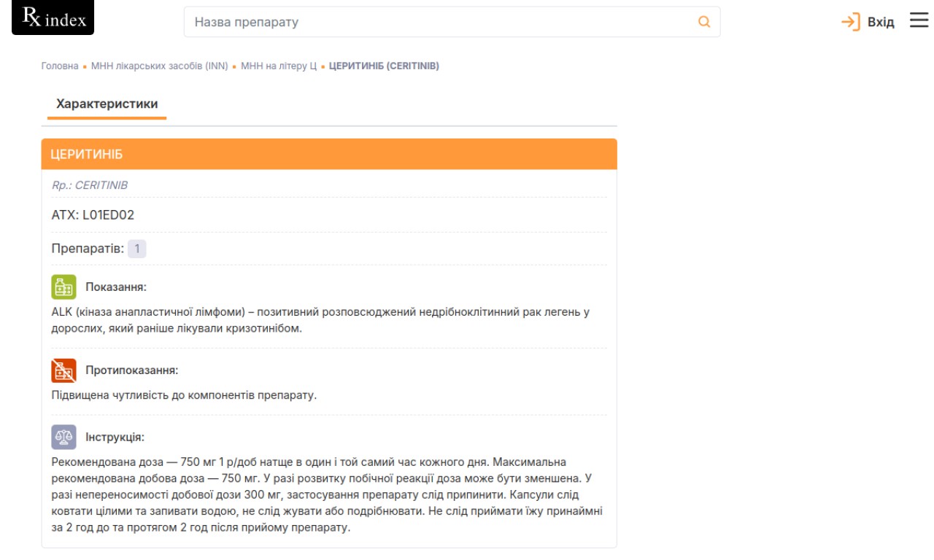Click the red Протипоказання icon
The width and height of the screenshot is (934, 560).
(x=64, y=370)
